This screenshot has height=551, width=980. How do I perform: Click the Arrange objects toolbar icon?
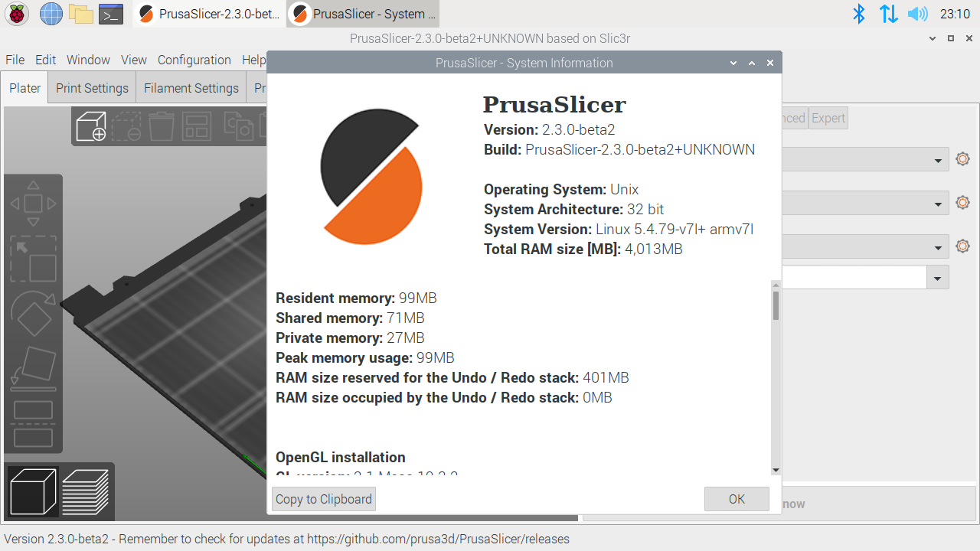coord(197,126)
